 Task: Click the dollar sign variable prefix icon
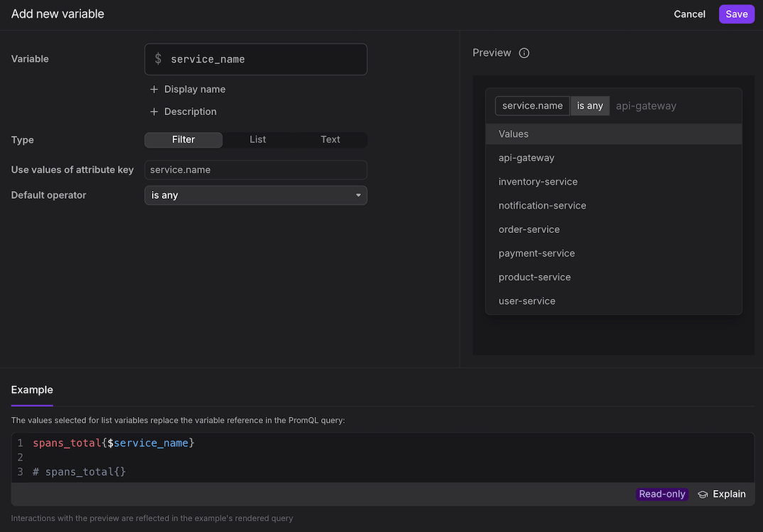[x=158, y=59]
